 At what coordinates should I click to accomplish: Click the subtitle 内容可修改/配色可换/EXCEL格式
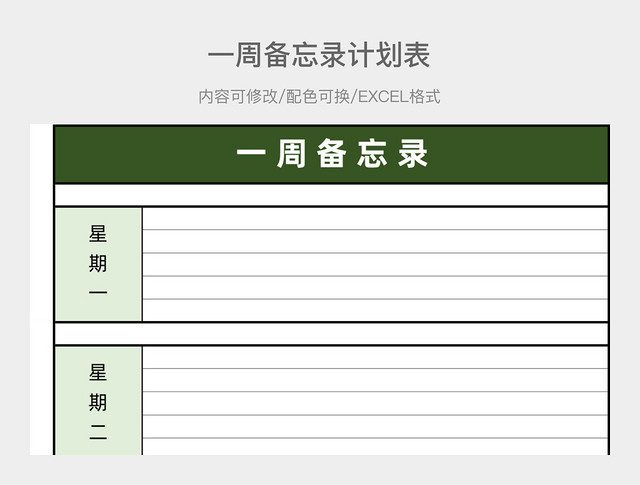pos(319,97)
